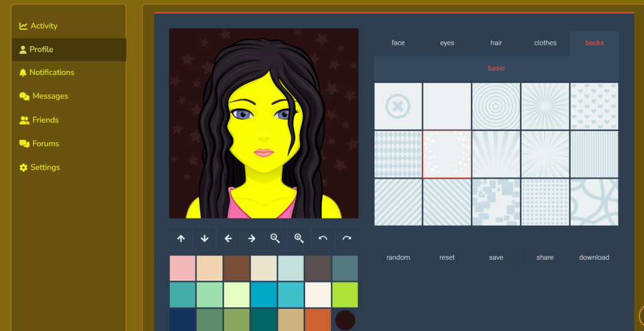The height and width of the screenshot is (331, 644).
Task: Download the avatar image
Action: pos(594,257)
